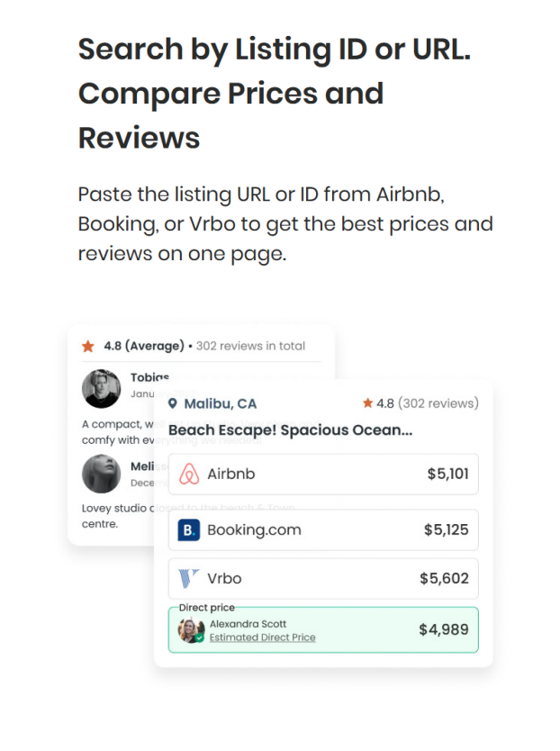Click Alexandra Scott's host avatar
The height and width of the screenshot is (751, 560).
pos(191,630)
